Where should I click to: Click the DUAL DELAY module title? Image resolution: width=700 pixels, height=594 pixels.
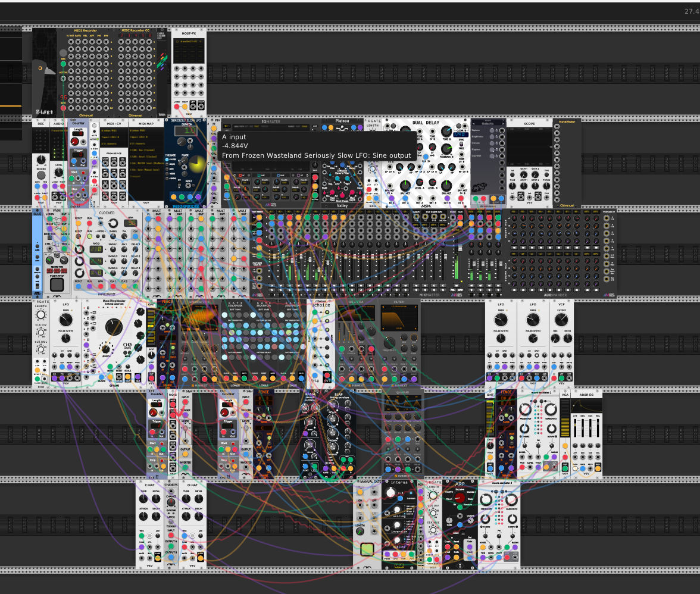426,123
